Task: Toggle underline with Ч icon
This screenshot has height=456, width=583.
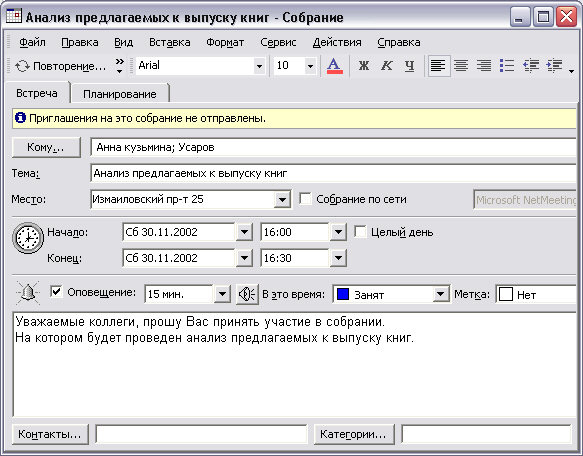Action: 409,66
